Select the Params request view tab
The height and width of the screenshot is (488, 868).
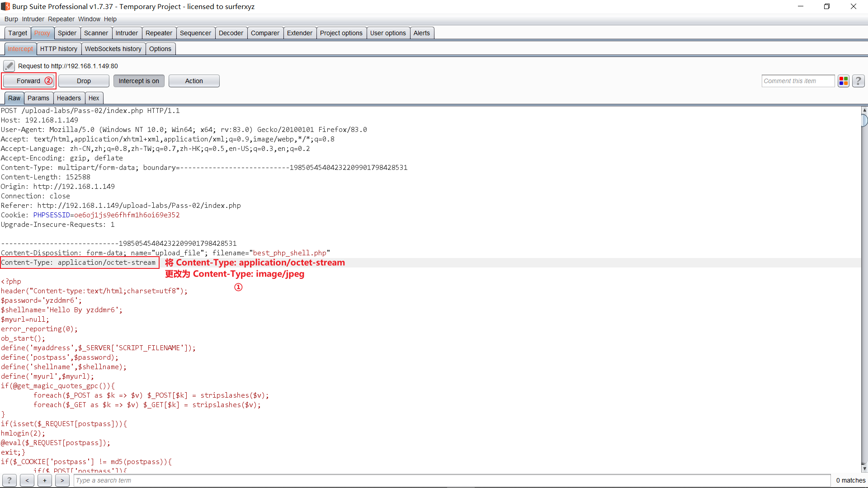tap(38, 98)
